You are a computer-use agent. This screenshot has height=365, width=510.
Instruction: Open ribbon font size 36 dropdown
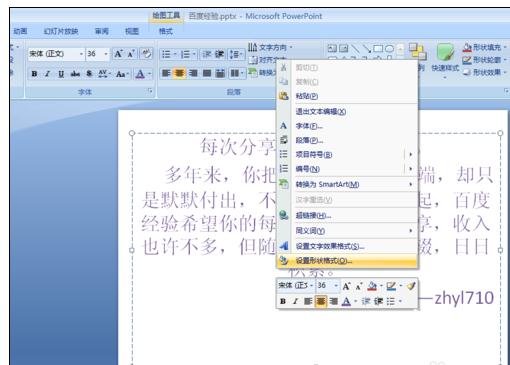[97, 54]
